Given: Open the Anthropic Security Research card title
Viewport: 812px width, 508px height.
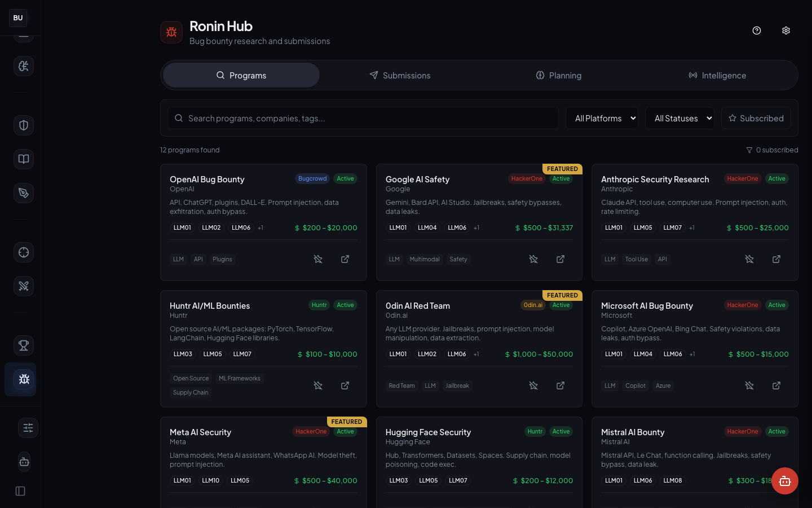Looking at the screenshot, I should click(x=655, y=179).
